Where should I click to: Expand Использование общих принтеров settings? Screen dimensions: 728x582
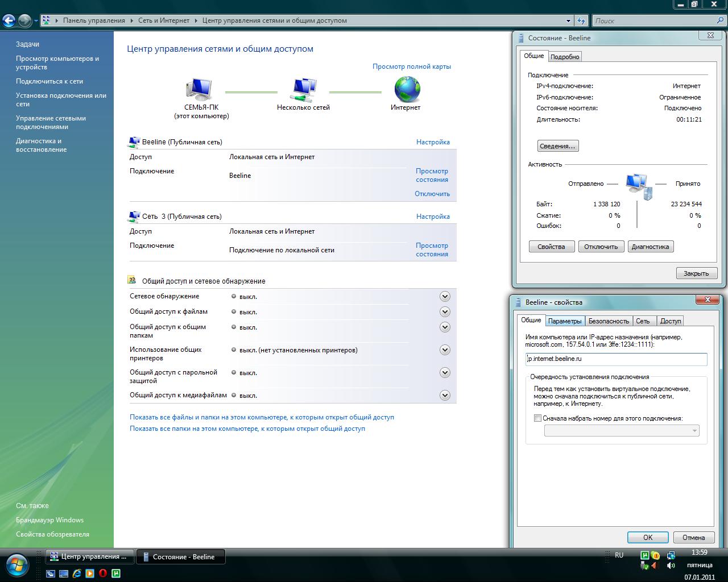tap(445, 350)
